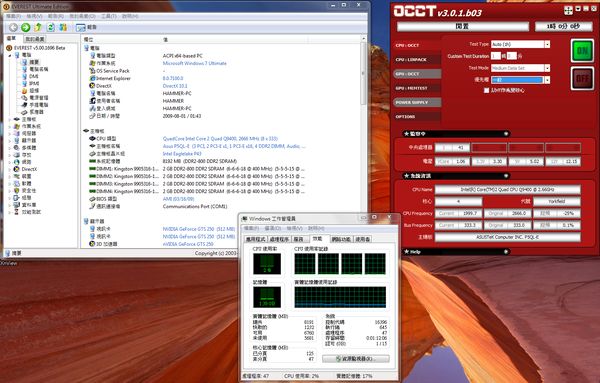Open the OPTIONS tab in OCCT
This screenshot has width=600, height=383.
(417, 117)
